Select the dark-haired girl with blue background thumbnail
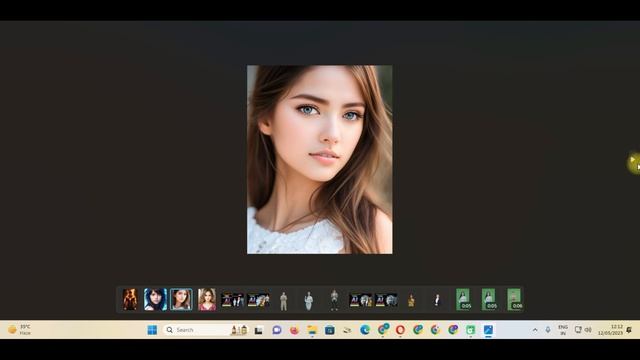640x360 pixels. (156, 299)
